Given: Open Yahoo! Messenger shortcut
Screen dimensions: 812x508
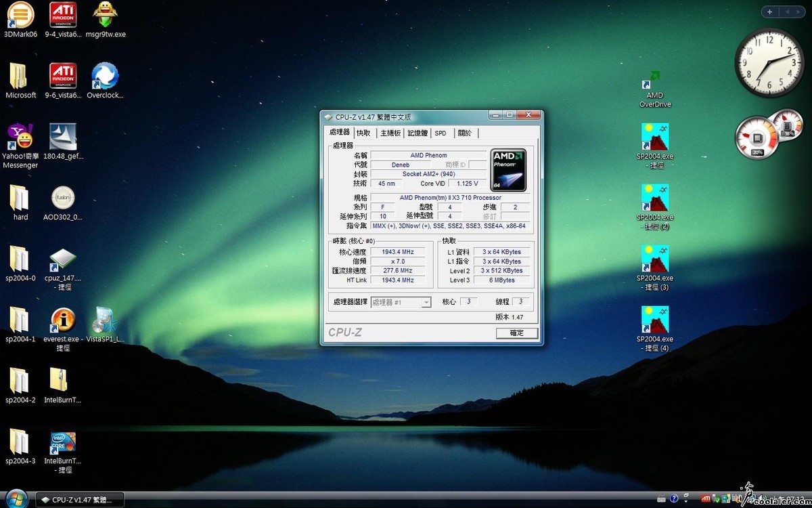Looking at the screenshot, I should [x=20, y=145].
